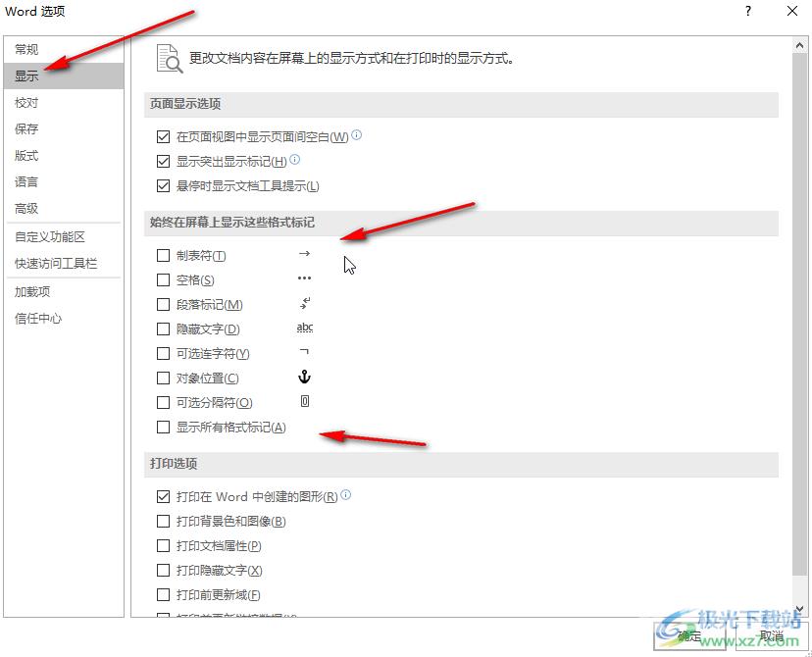Click info icon beside 显示突出显示标记
Screen dimensions: 812x657
point(294,160)
